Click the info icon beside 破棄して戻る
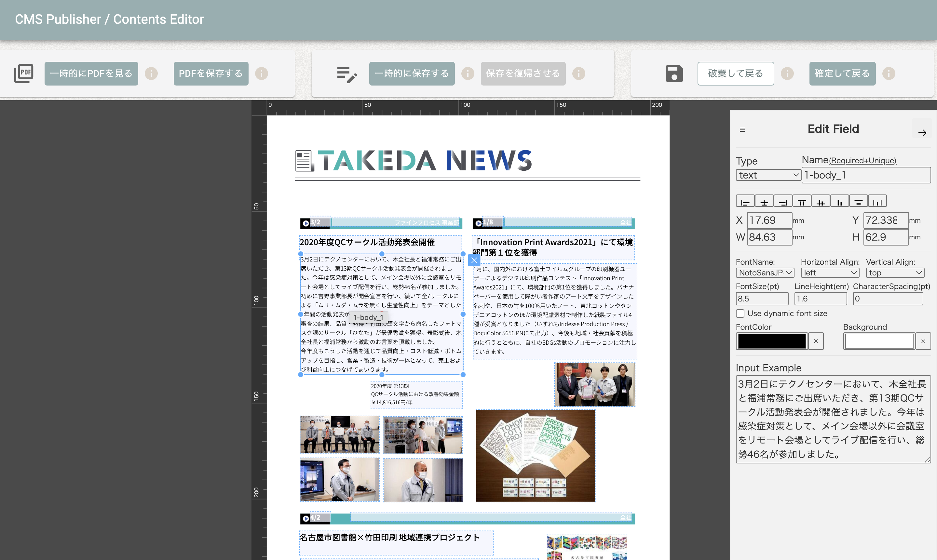This screenshot has height=560, width=937. tap(787, 73)
